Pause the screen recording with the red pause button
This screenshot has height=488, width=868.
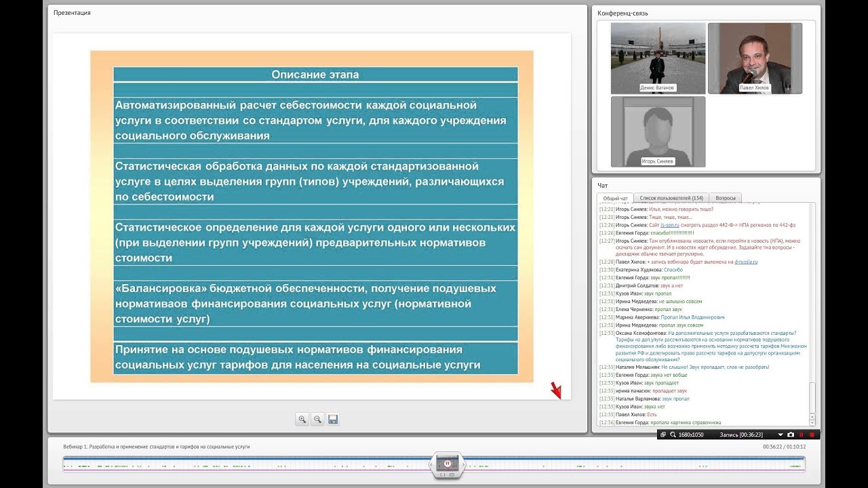pos(801,434)
